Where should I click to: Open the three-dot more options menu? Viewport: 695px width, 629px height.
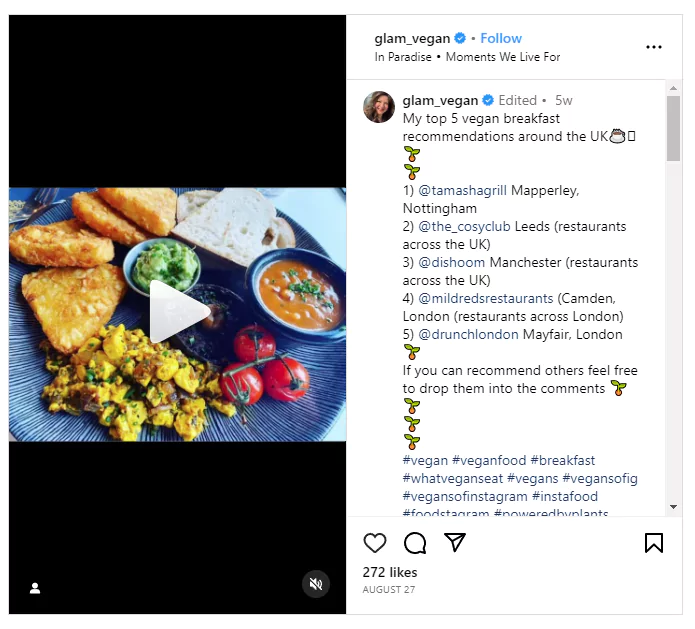coord(654,47)
